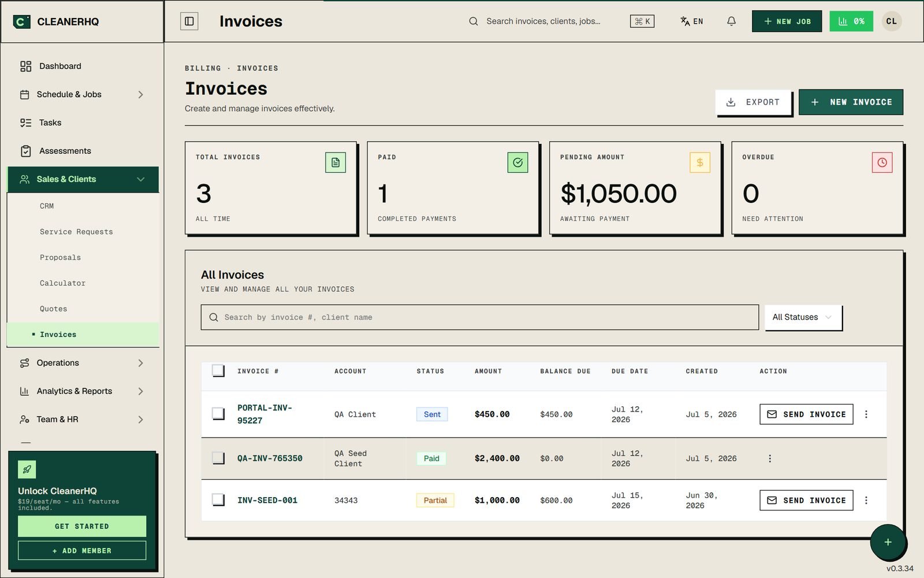This screenshot has width=924, height=578.
Task: Select Invoices sidebar item
Action: click(x=83, y=335)
